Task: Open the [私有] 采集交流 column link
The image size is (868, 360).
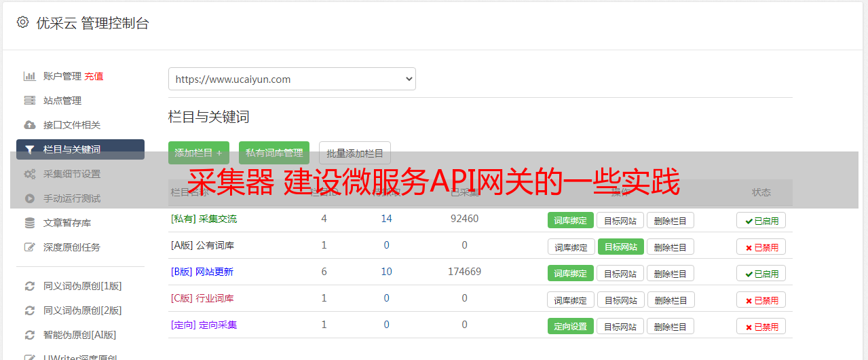Action: pyautogui.click(x=204, y=219)
